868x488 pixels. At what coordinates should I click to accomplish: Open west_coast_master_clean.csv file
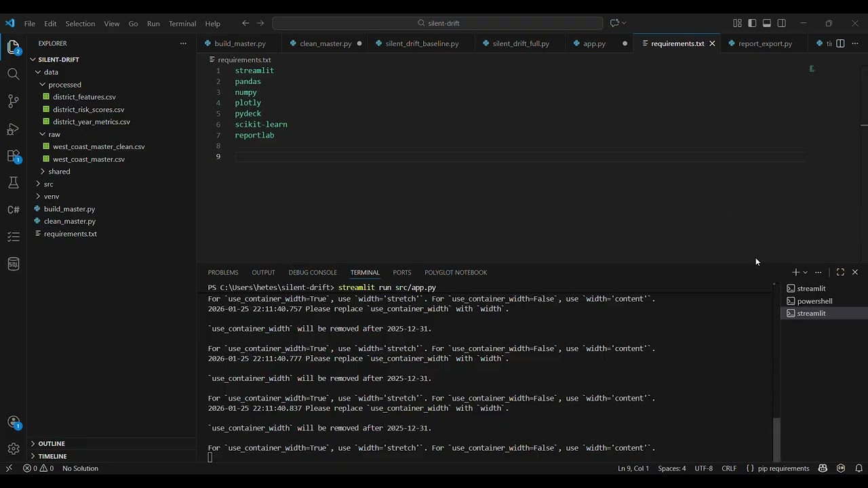[98, 147]
